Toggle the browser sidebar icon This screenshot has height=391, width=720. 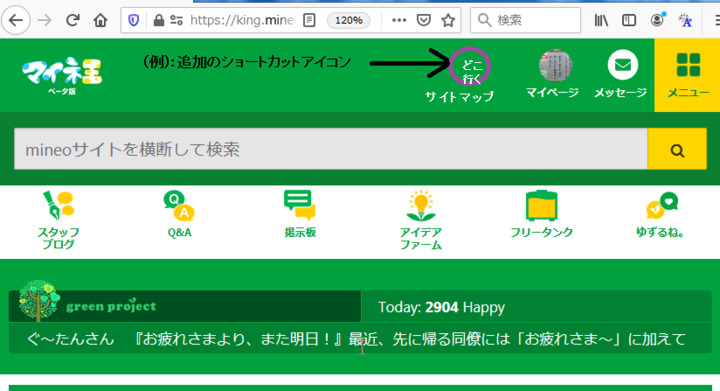tap(629, 20)
